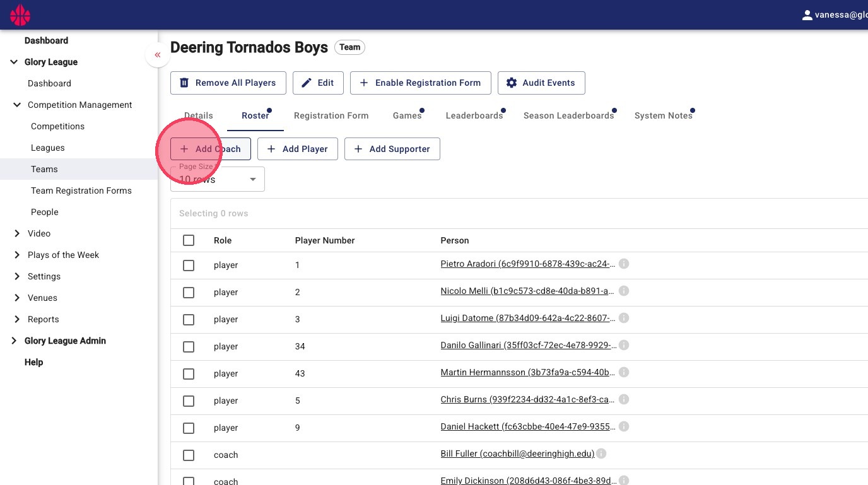The image size is (868, 485).
Task: Switch to the Details tab
Action: click(199, 115)
